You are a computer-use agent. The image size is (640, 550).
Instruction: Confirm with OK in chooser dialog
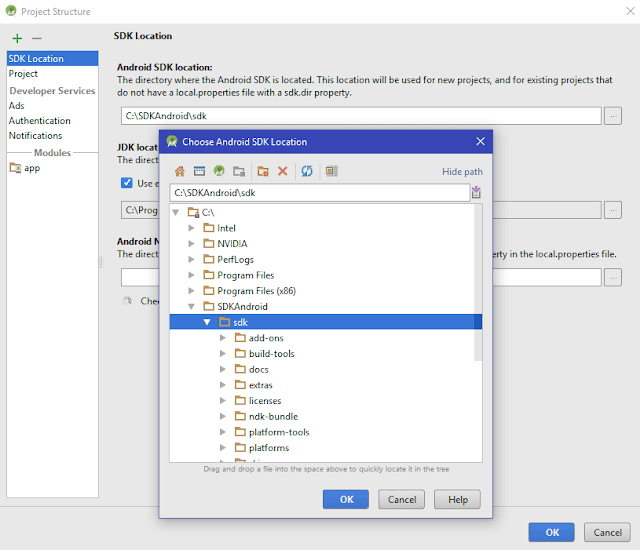pyautogui.click(x=346, y=499)
